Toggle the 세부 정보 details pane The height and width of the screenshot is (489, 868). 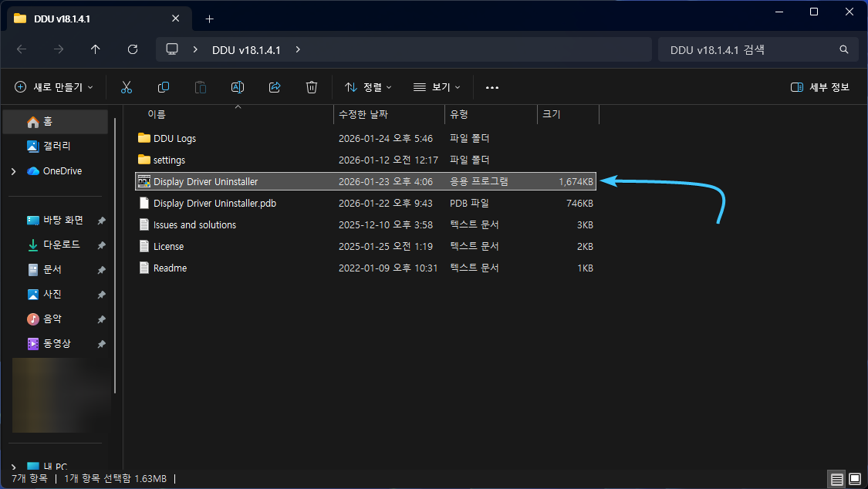point(820,87)
